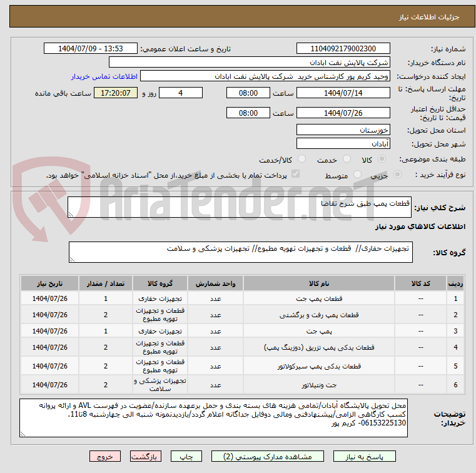
Task: Click the resize handle of توضیحات خریدار box
Action: coord(23,434)
